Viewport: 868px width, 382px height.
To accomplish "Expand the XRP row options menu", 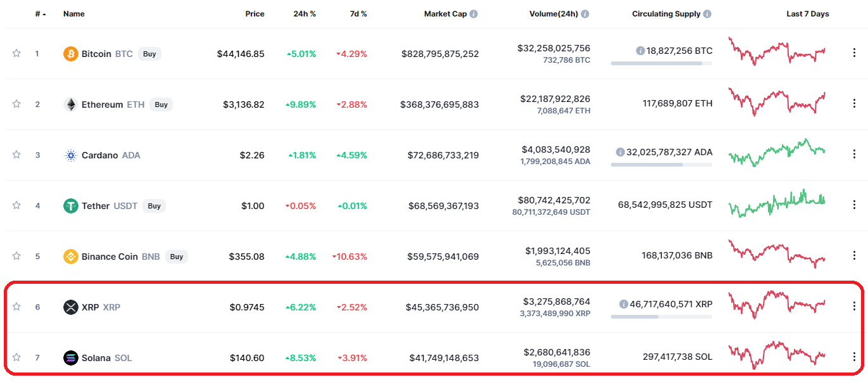I will 853,307.
